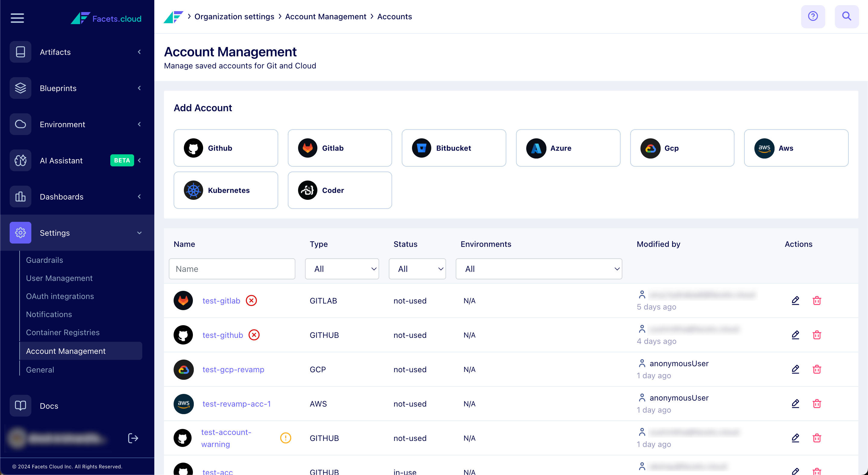Open OAuth integrations settings page

click(60, 296)
